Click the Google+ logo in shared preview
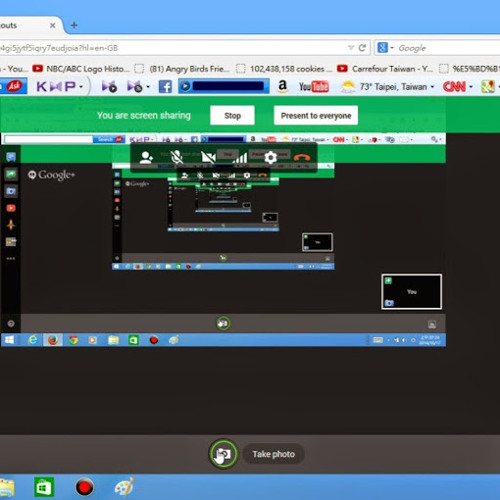Viewport: 500px width, 500px height. (51, 175)
